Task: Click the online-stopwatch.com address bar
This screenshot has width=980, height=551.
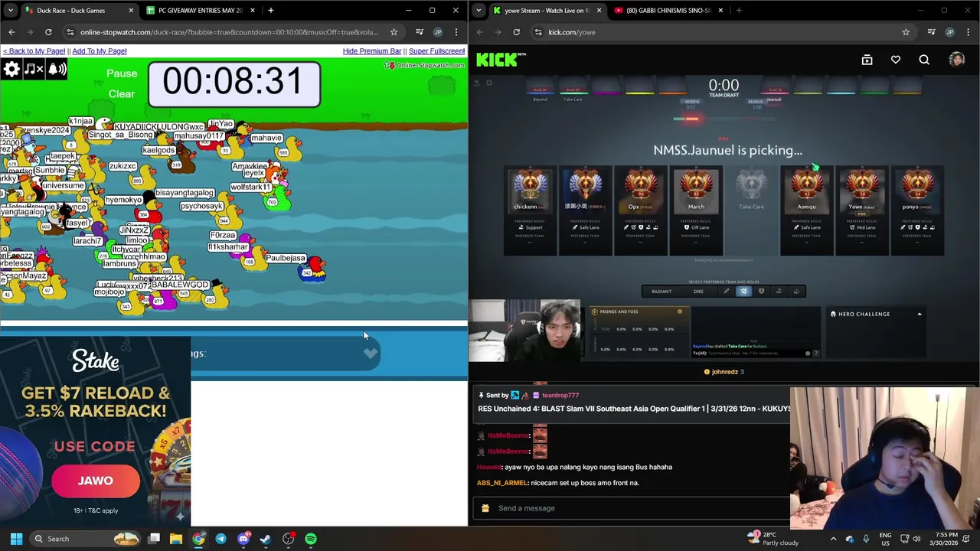Action: 228,32
